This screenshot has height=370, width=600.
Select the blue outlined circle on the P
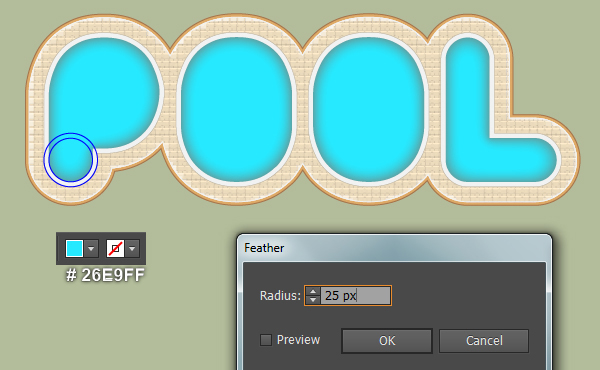[x=71, y=160]
